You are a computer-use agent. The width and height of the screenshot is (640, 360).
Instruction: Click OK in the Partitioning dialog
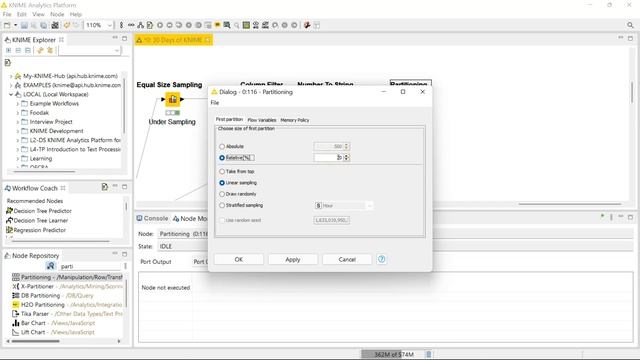pyautogui.click(x=239, y=259)
